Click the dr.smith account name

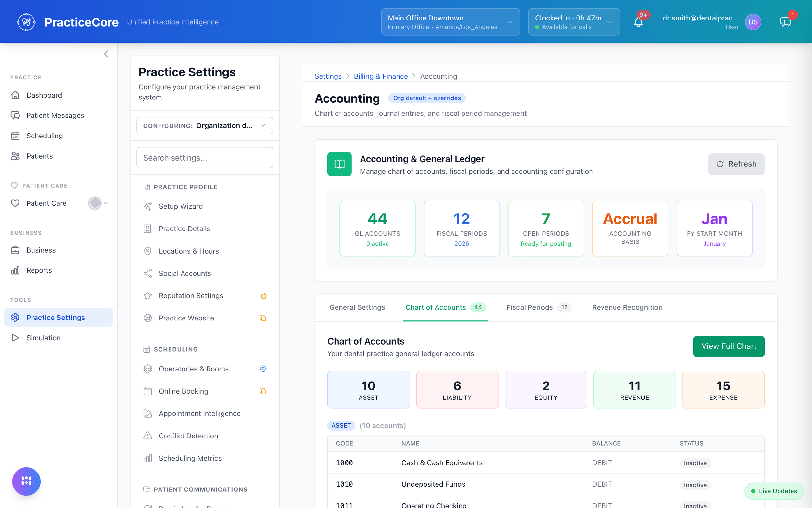pyautogui.click(x=700, y=18)
